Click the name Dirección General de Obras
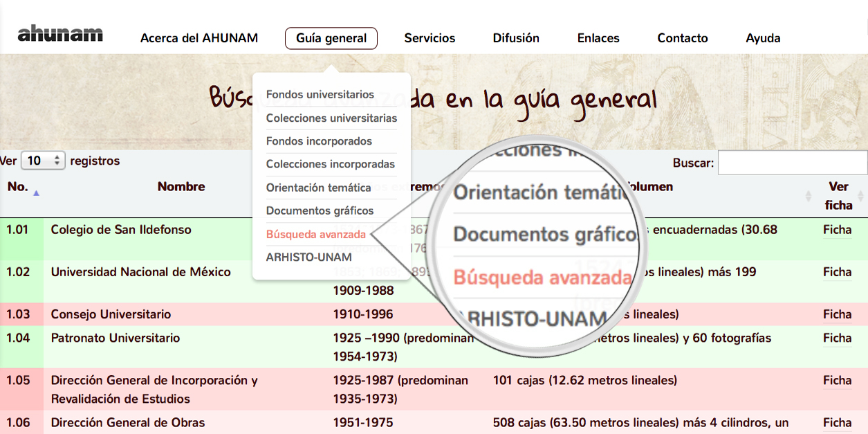 click(128, 422)
